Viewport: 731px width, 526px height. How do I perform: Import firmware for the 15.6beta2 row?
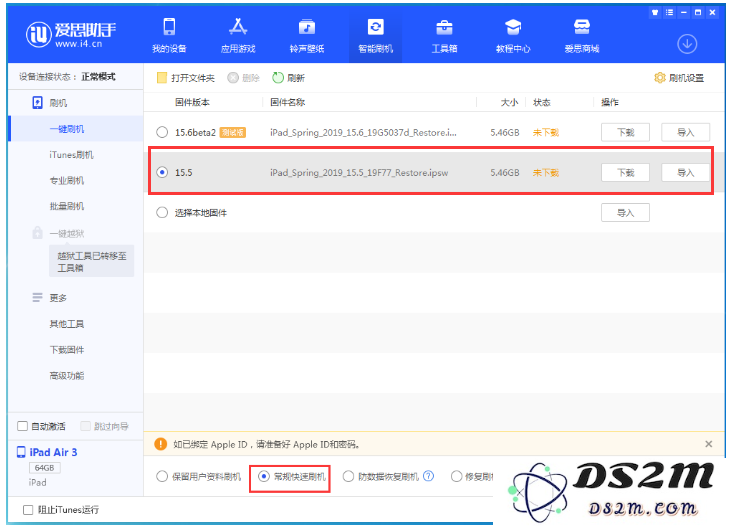tap(685, 132)
